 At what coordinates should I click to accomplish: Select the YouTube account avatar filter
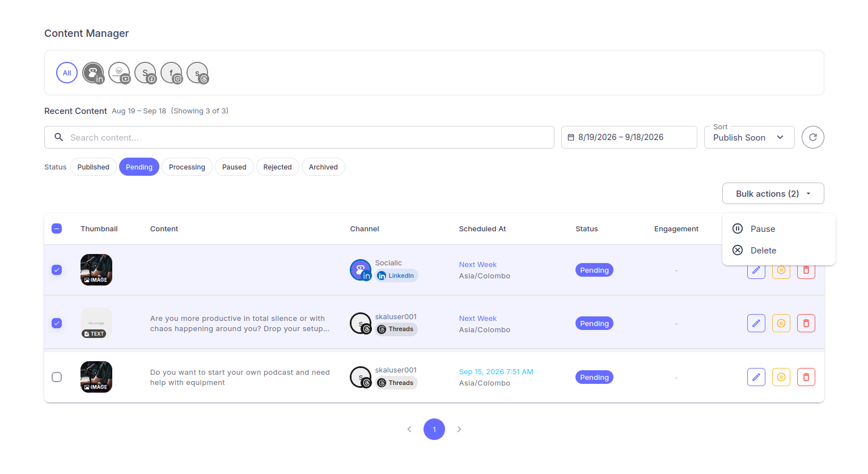[x=119, y=73]
